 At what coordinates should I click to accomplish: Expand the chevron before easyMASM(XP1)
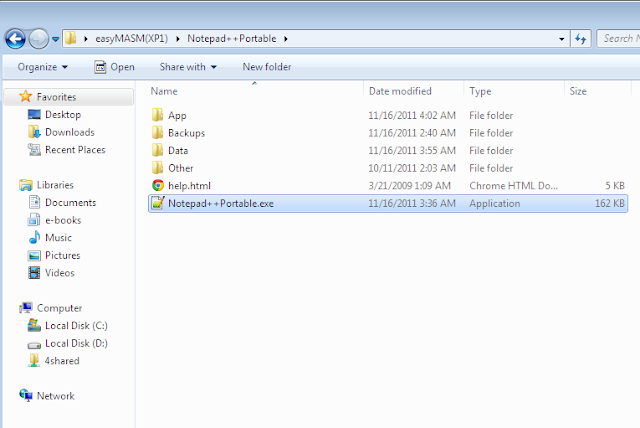(x=86, y=39)
